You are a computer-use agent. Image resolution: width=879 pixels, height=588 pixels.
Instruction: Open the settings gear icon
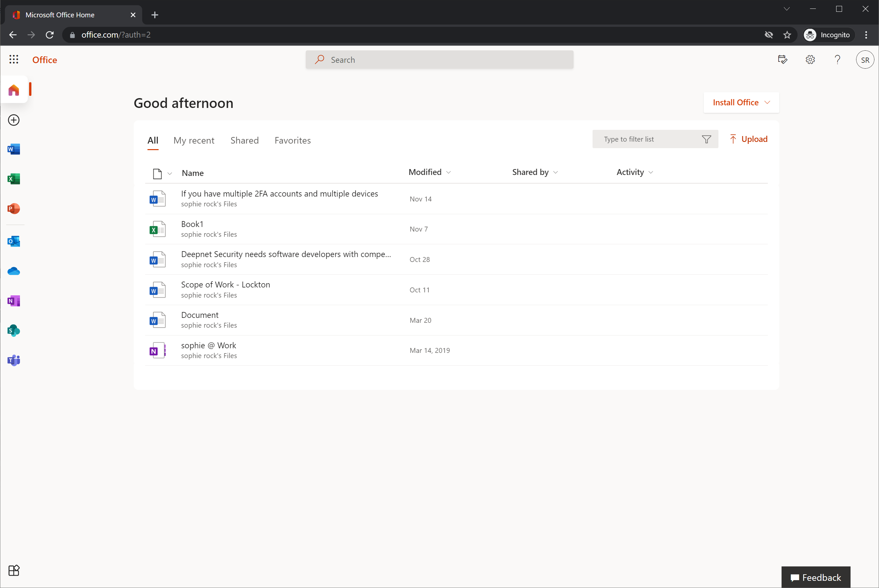click(x=810, y=60)
